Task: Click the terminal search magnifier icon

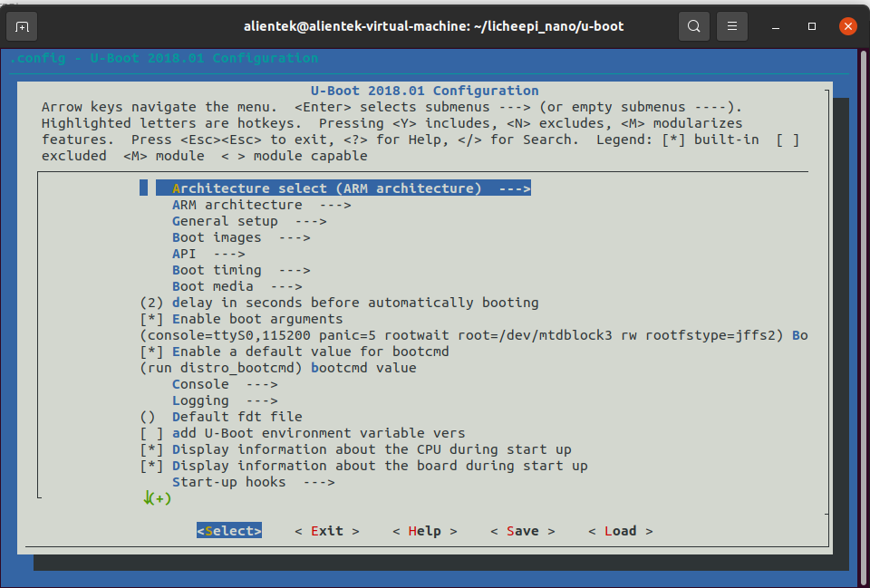Action: point(693,26)
